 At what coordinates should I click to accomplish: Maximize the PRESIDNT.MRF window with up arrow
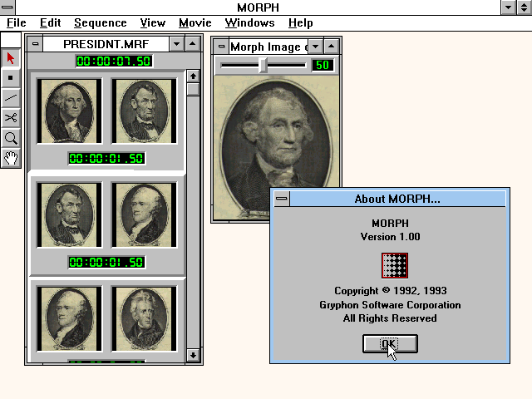(192, 44)
